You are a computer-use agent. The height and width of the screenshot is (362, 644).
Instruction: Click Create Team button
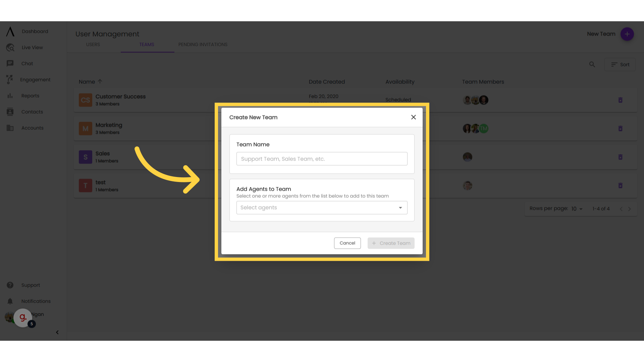[x=391, y=243]
